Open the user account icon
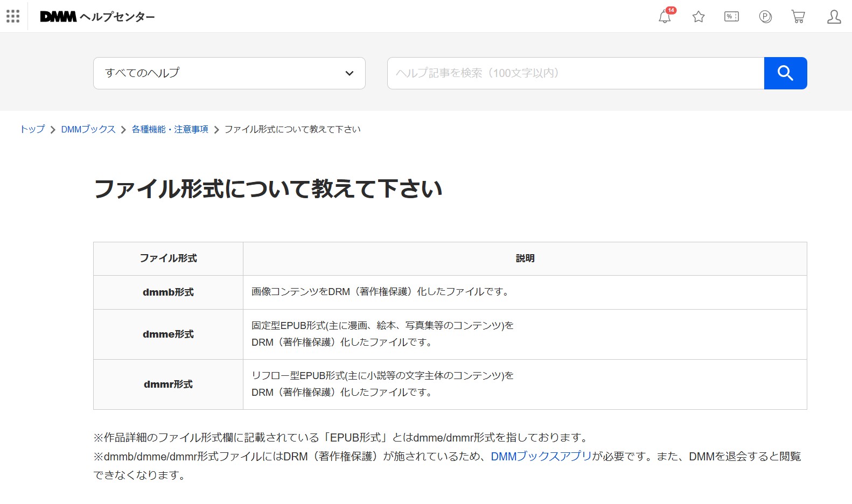Image resolution: width=852 pixels, height=504 pixels. click(834, 17)
